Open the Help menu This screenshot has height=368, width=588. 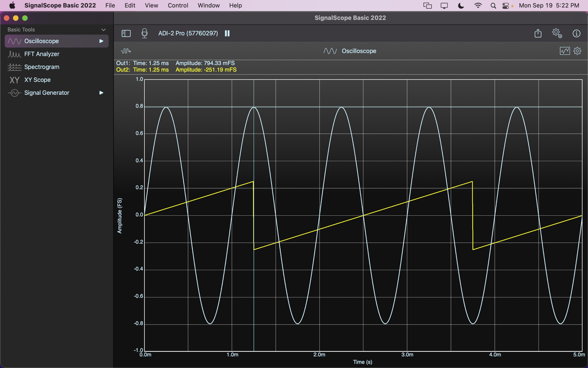click(x=235, y=6)
